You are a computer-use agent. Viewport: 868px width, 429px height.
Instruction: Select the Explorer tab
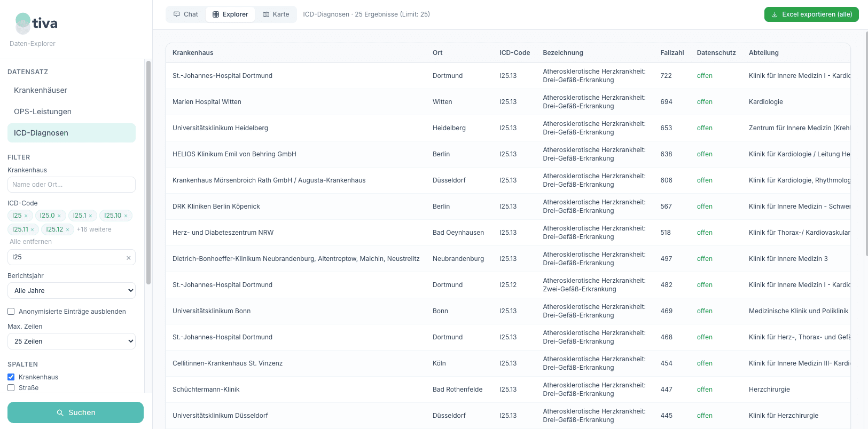230,14
